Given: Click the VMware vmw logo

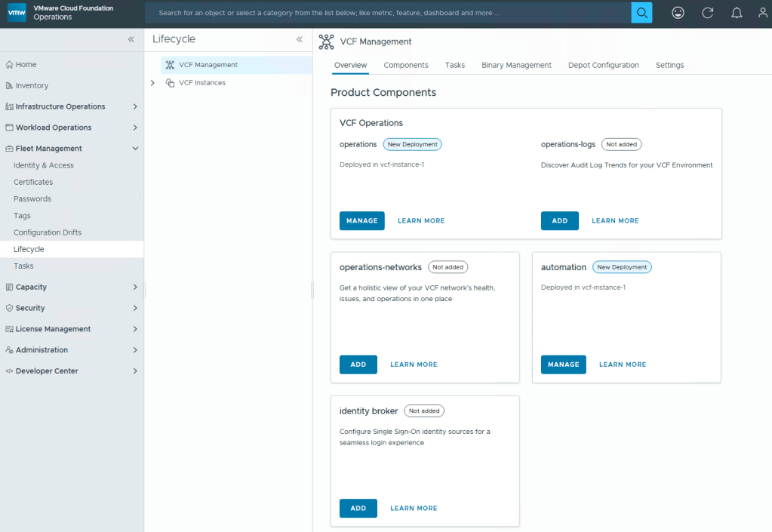Looking at the screenshot, I should pyautogui.click(x=17, y=13).
